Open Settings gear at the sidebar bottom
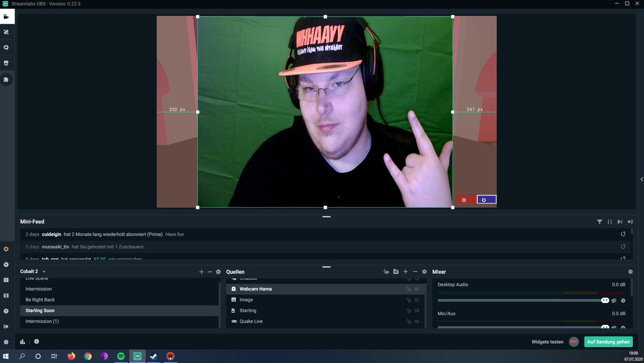This screenshot has height=363, width=644. pyautogui.click(x=6, y=342)
